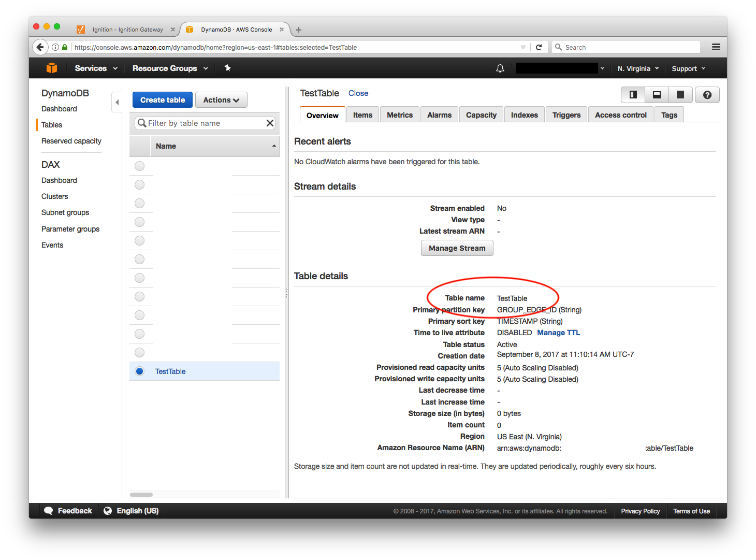Open the N. Virginia region dropdown

point(638,68)
